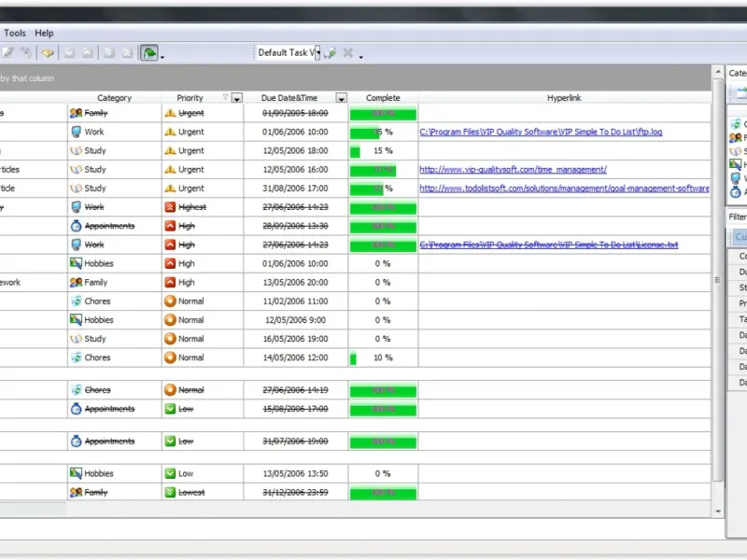Click the 0 % cell in the 12/05/2006 9:00 row
Screen dimensions: 747x560
coord(383,320)
